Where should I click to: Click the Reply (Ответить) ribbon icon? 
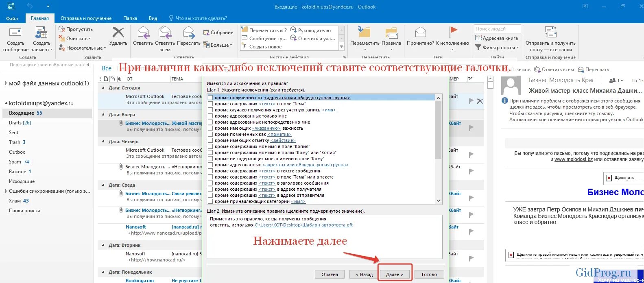coord(143,32)
